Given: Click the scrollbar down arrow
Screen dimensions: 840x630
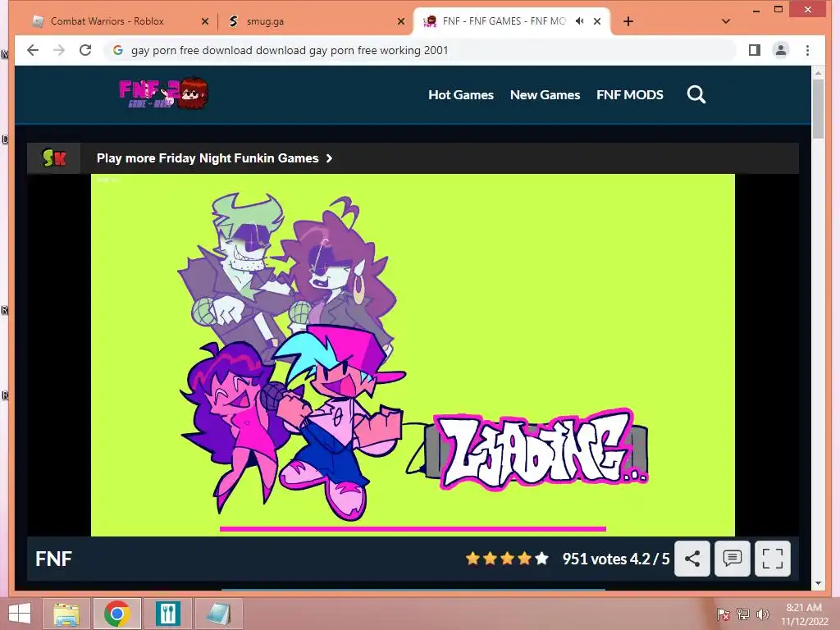Looking at the screenshot, I should 818,583.
